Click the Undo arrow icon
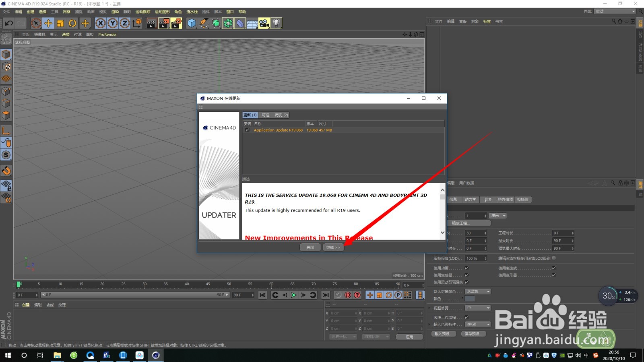 (9, 23)
